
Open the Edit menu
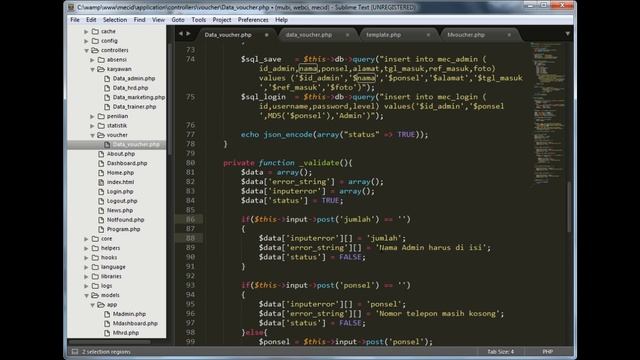(91, 20)
